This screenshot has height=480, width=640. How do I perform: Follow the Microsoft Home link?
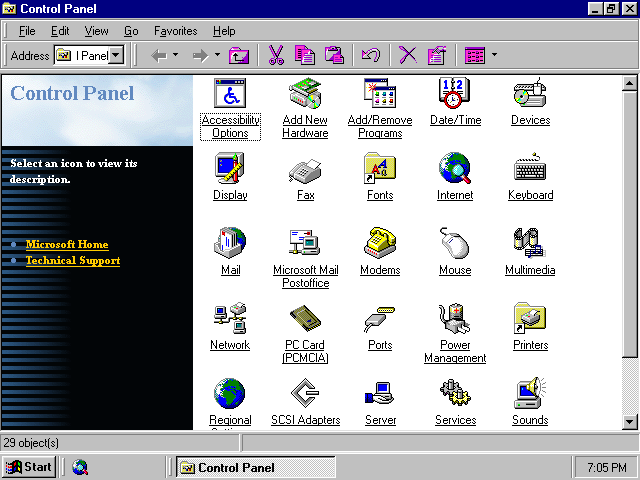point(67,244)
